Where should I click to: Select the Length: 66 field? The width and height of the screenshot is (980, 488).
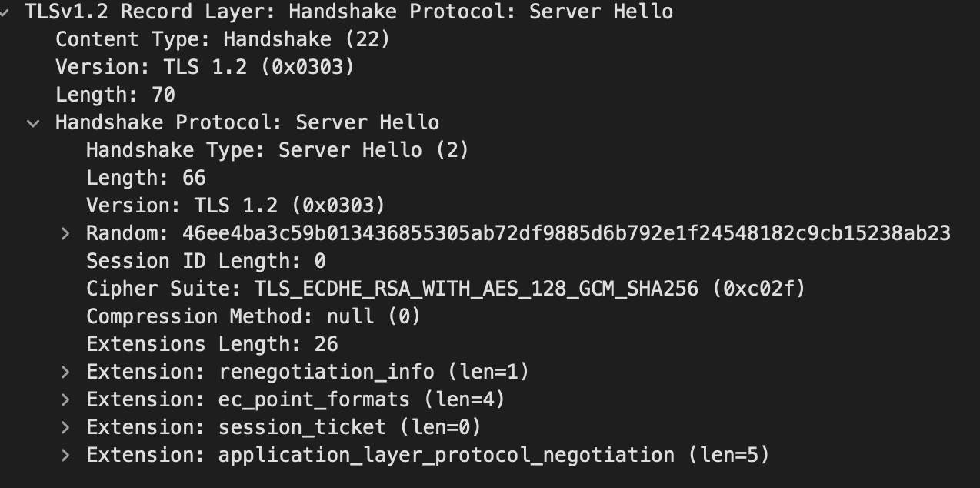(x=146, y=178)
